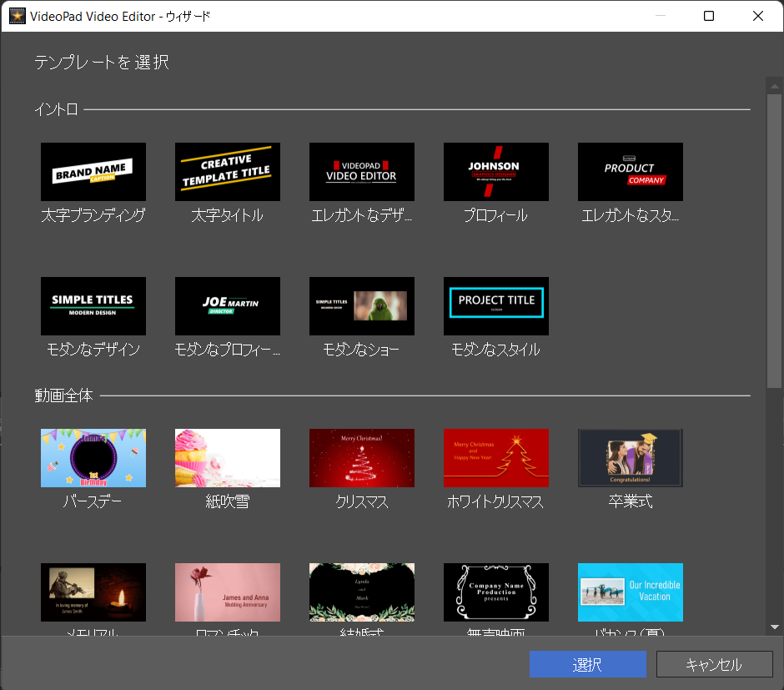
Task: Select the 紙吹雪 cupcake template
Action: click(x=228, y=458)
